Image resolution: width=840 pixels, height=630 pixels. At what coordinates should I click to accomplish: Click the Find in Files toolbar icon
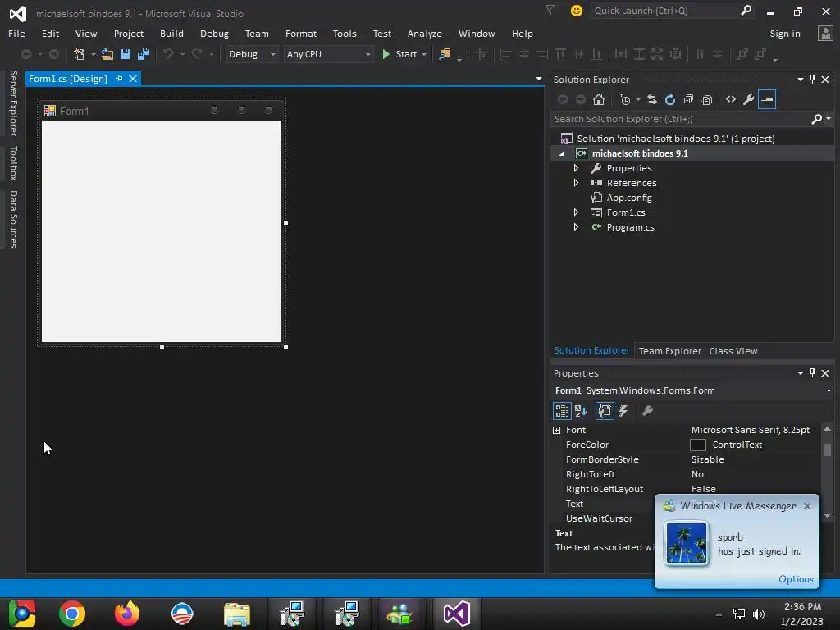[x=445, y=54]
